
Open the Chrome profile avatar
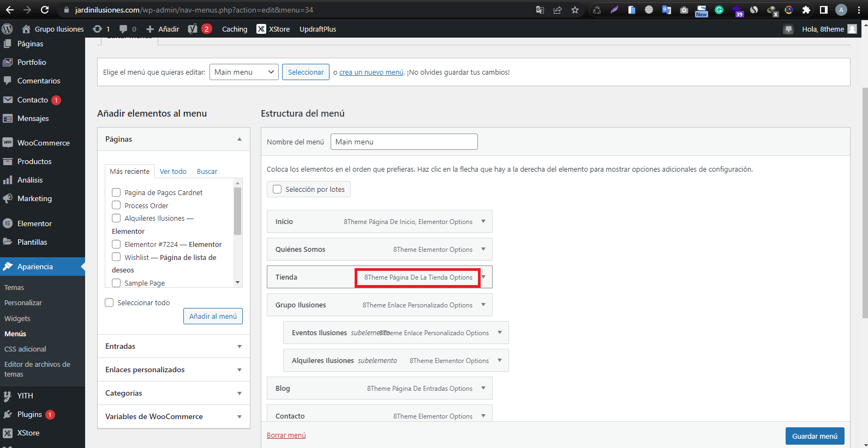(841, 10)
